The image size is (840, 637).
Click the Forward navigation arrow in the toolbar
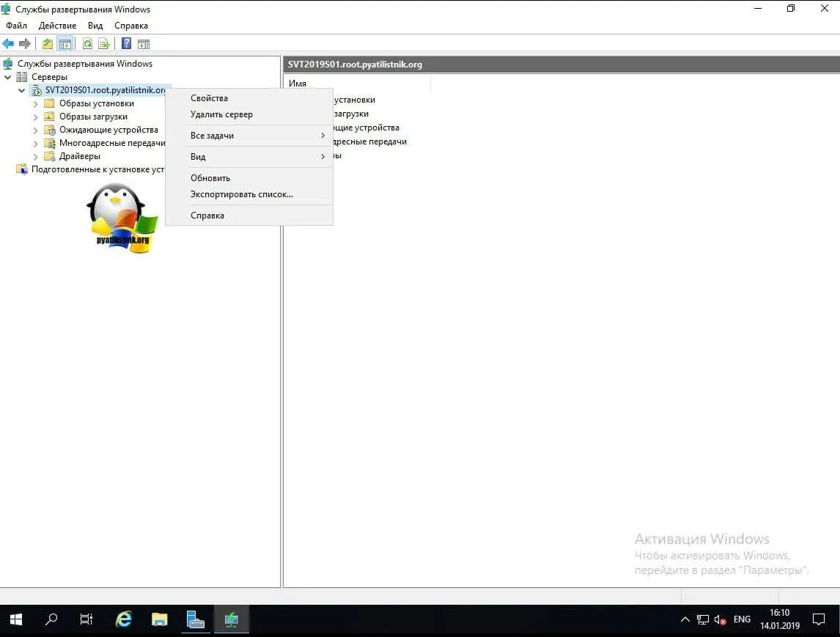24,43
